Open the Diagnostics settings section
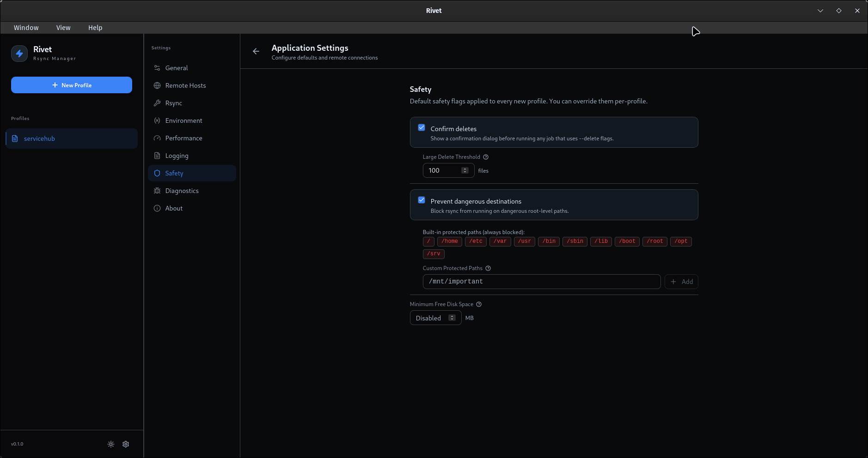868x458 pixels. tap(192, 191)
